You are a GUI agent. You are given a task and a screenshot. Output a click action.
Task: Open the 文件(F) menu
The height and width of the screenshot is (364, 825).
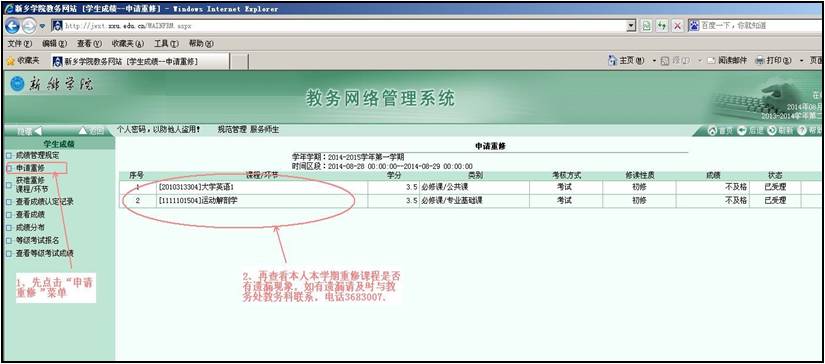pos(21,44)
